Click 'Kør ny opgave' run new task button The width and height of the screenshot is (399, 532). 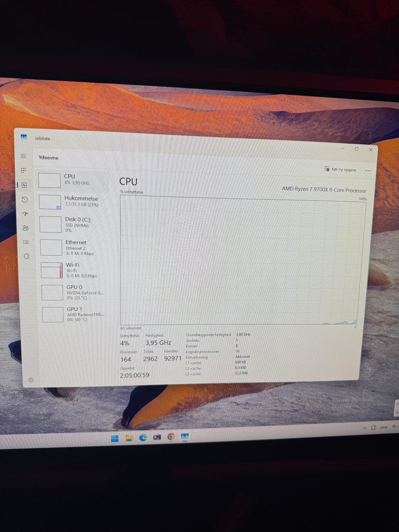tap(340, 169)
